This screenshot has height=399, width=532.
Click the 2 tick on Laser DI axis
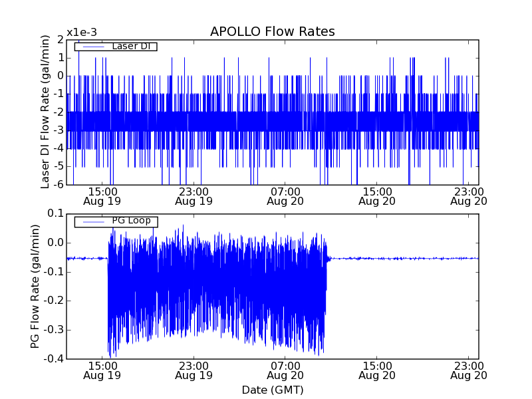pyautogui.click(x=61, y=40)
